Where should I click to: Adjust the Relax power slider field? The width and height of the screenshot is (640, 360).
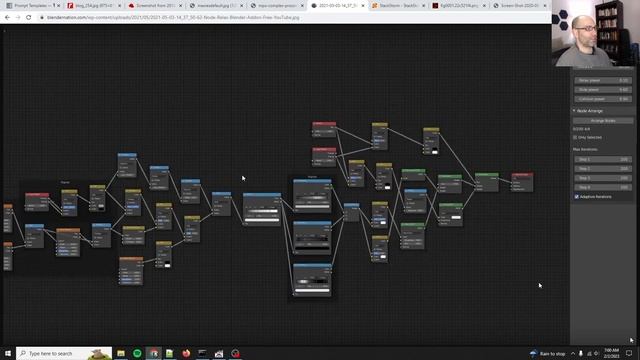603,80
